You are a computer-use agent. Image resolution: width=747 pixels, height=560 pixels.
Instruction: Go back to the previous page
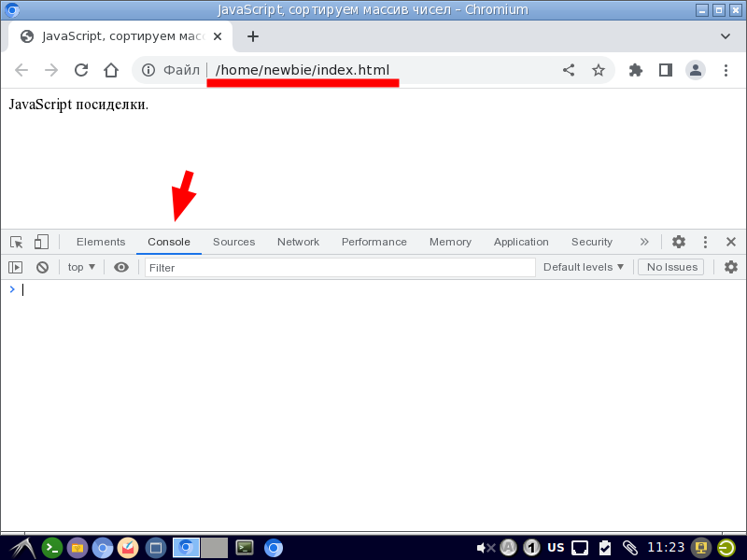click(21, 71)
